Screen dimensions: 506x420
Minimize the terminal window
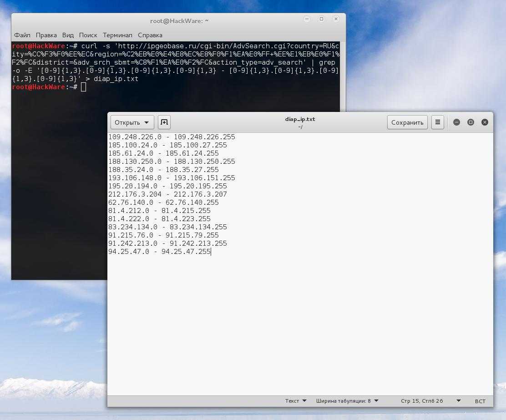tap(307, 19)
